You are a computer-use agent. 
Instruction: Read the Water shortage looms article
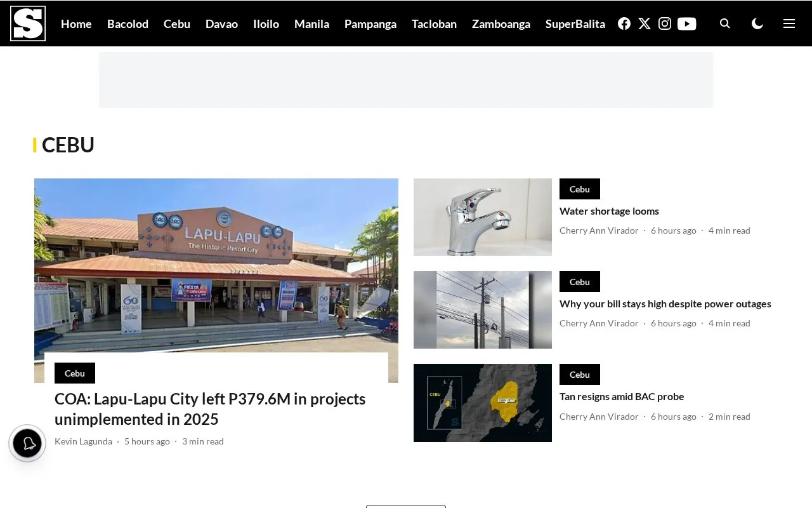609,211
